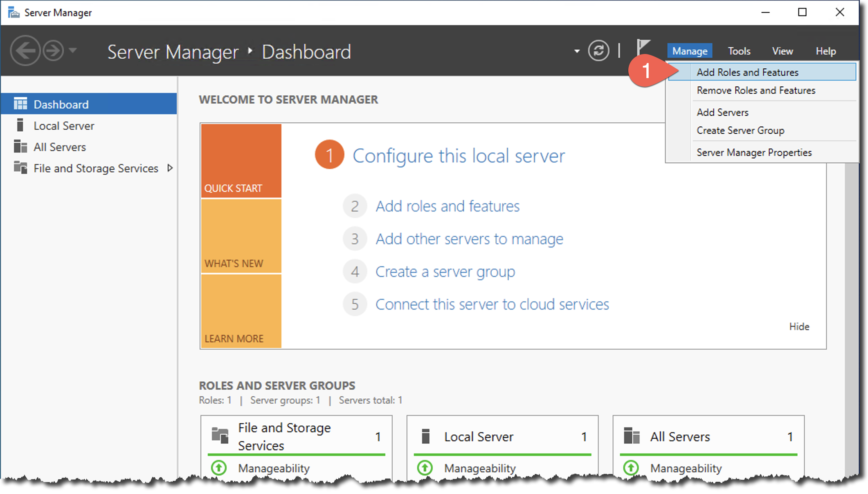Open the notifications flag icon
This screenshot has width=868, height=494.
tap(643, 48)
